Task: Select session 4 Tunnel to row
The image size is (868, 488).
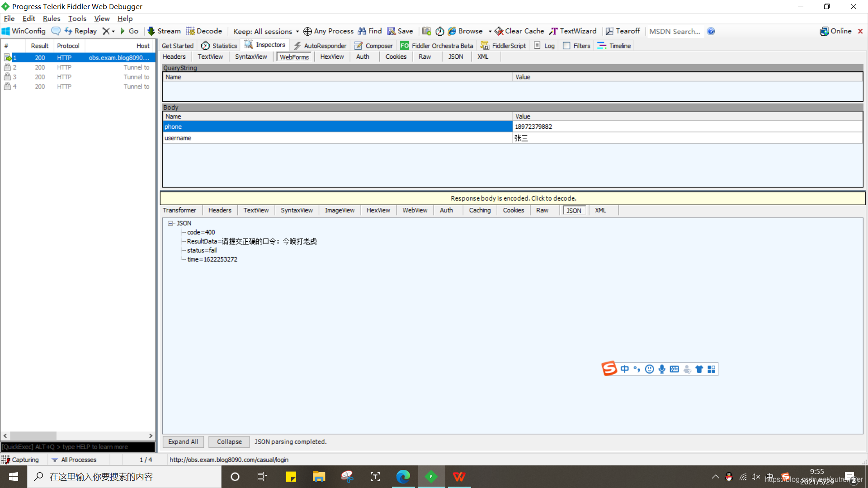Action: 78,86
